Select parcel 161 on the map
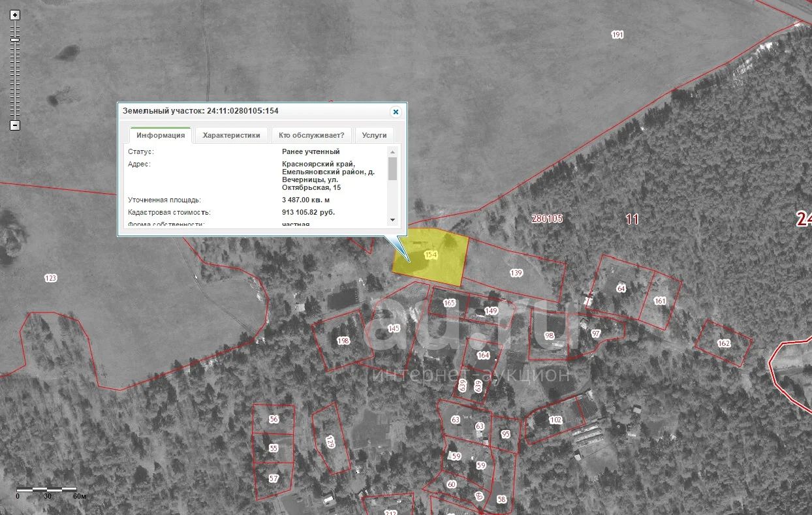The height and width of the screenshot is (515, 812). pos(660,301)
